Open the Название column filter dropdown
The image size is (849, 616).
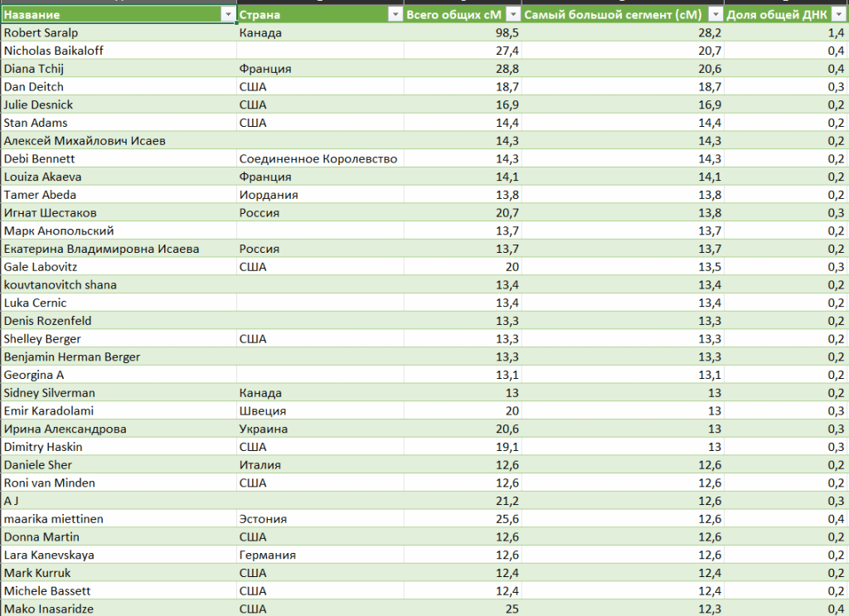tap(227, 15)
